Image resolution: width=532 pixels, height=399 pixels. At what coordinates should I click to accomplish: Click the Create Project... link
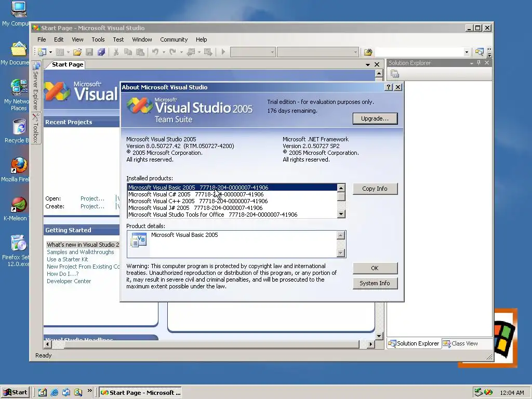click(92, 206)
